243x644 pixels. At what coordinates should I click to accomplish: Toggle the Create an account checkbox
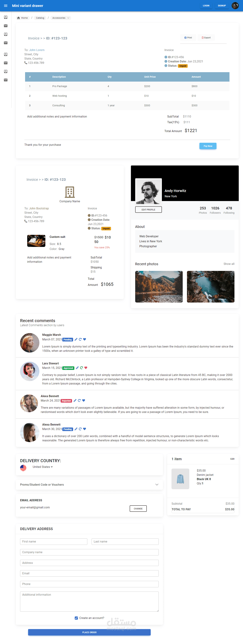[76, 618]
